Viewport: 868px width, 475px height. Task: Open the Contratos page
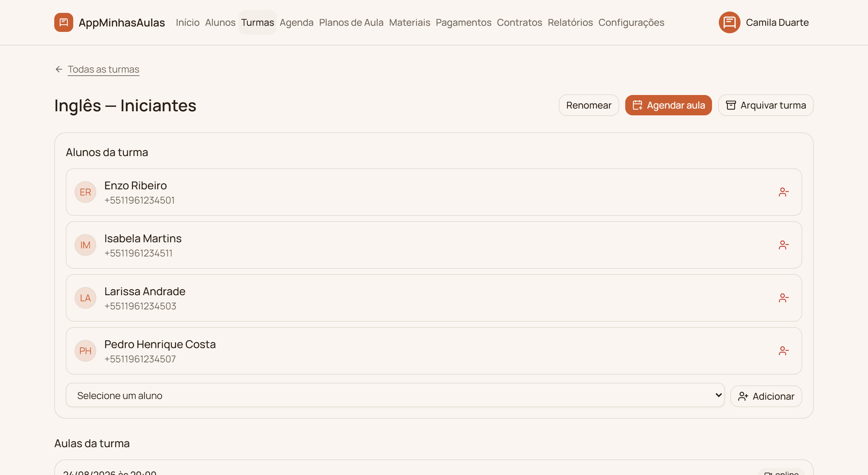click(519, 22)
